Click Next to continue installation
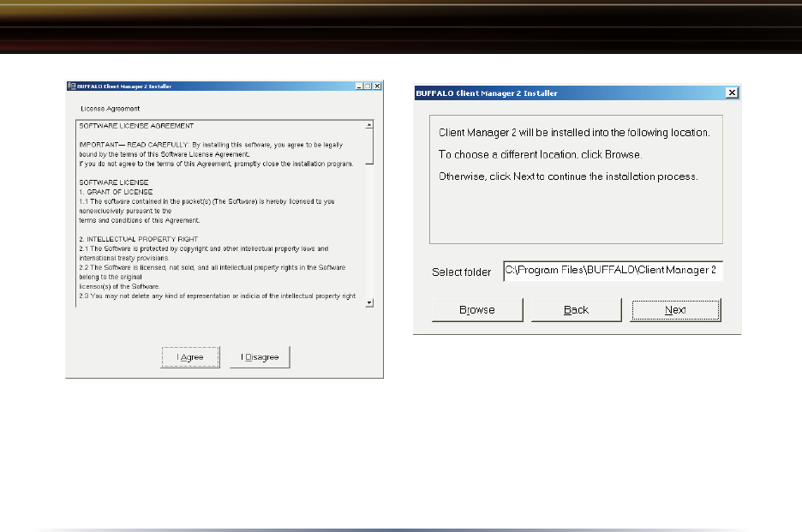The width and height of the screenshot is (802, 532). coord(675,310)
